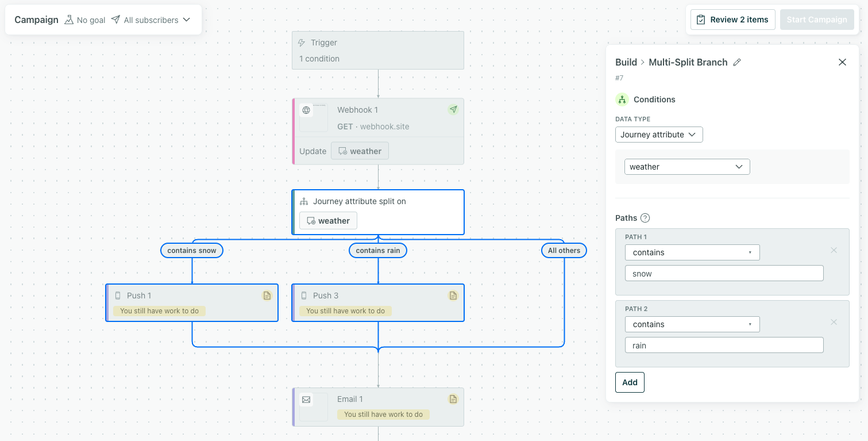Screen dimensions: 868x441
Task: Click the green Conditions branch icon in the panel
Action: [622, 99]
